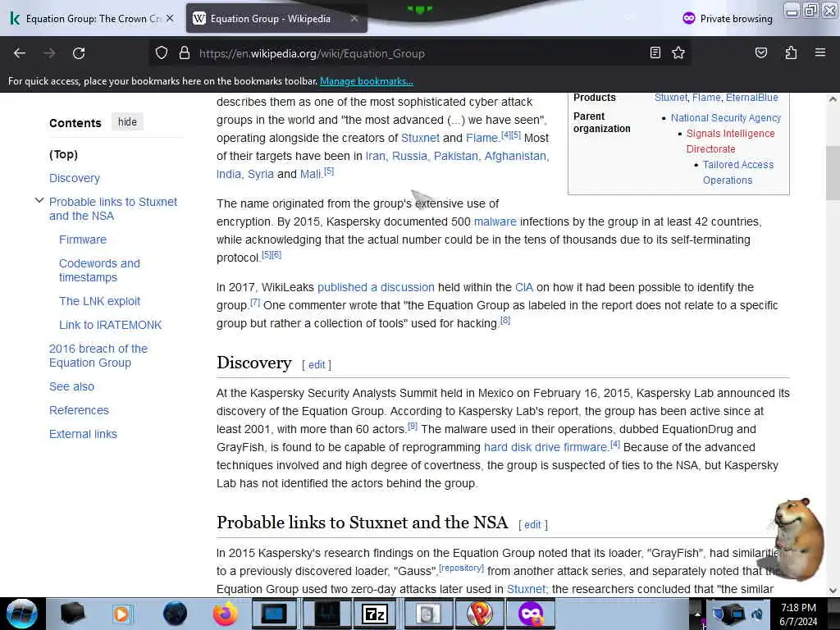Open the Pocket save icon
The height and width of the screenshot is (630, 840).
[760, 53]
